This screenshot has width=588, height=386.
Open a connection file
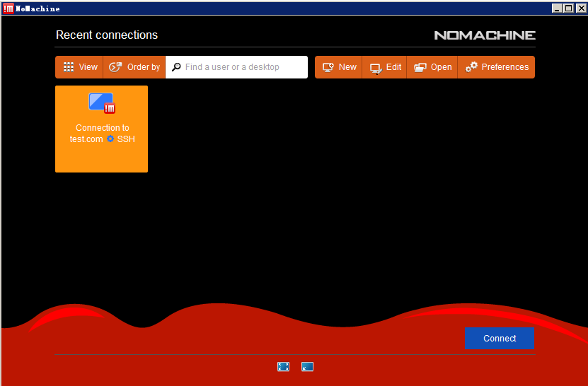point(432,67)
